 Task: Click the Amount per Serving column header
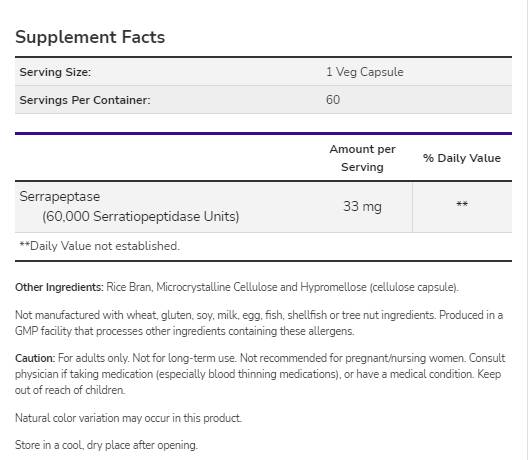[x=362, y=158]
